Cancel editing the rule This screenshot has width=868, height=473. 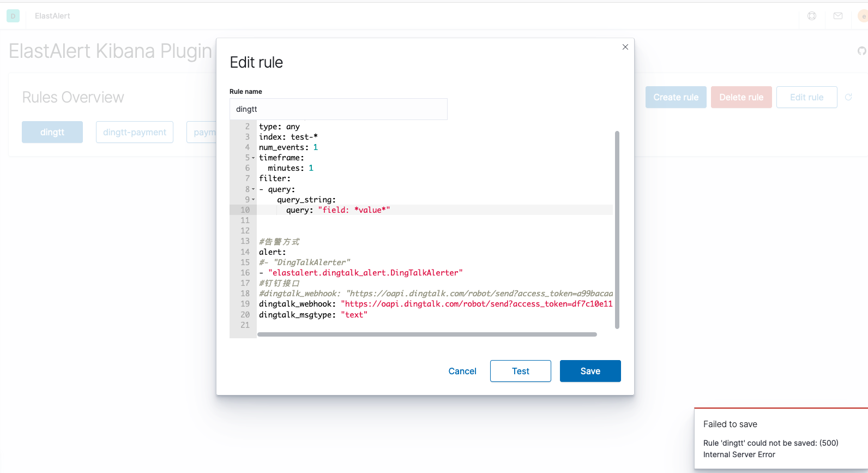[x=462, y=371]
